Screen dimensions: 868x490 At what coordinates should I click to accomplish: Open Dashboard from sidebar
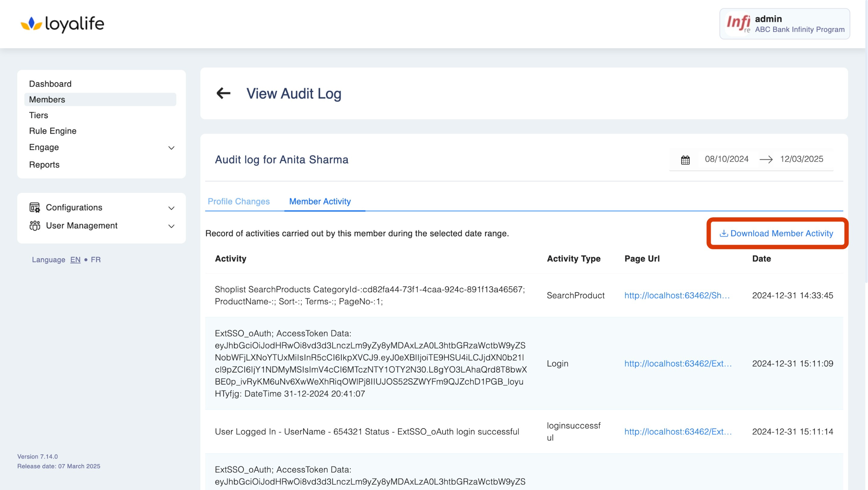pyautogui.click(x=50, y=84)
